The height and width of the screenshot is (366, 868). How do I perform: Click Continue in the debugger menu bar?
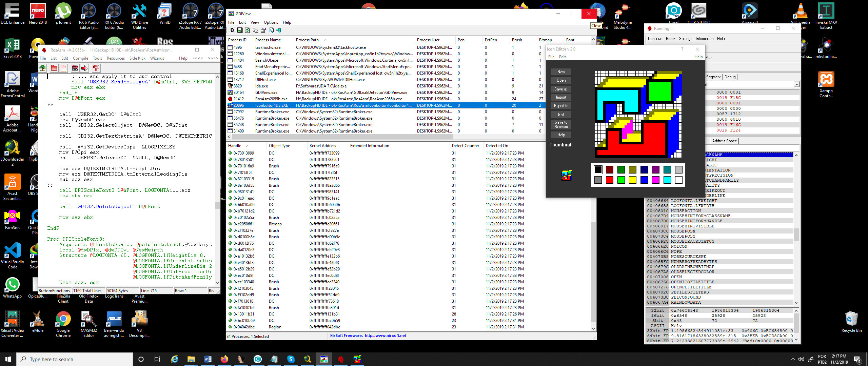pos(655,39)
